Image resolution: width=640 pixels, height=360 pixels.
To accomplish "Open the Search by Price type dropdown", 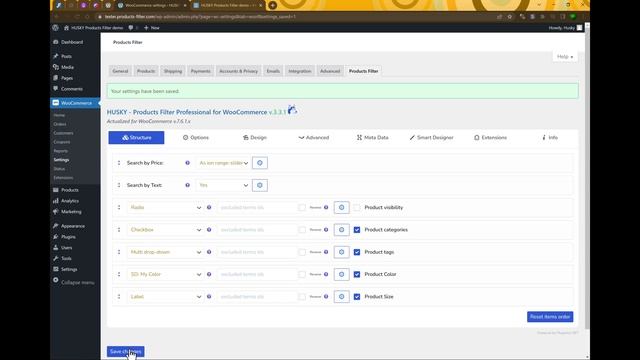I will tap(223, 163).
